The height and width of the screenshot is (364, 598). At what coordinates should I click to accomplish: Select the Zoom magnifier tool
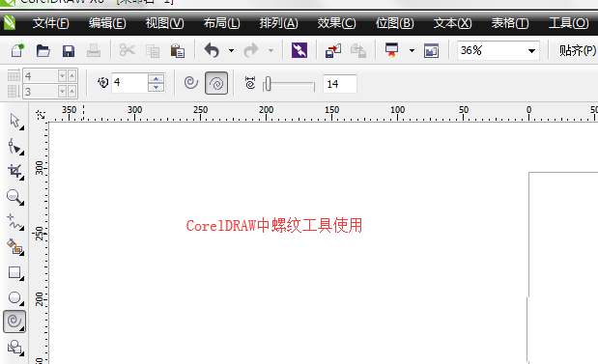click(x=15, y=197)
